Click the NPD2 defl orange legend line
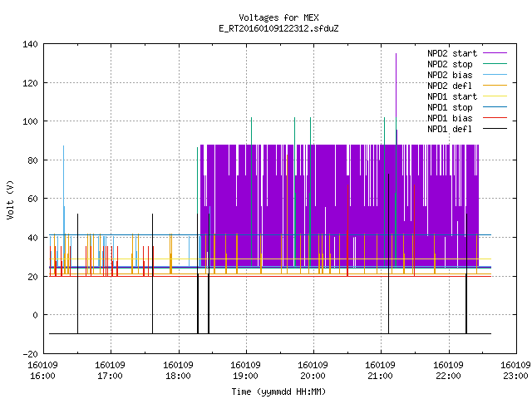 (495, 86)
